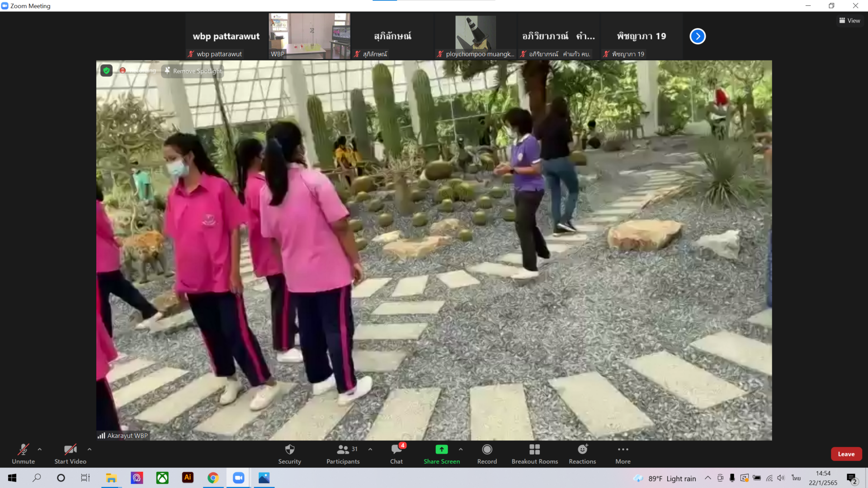Open the More options menu
The width and height of the screenshot is (868, 488).
tap(623, 454)
